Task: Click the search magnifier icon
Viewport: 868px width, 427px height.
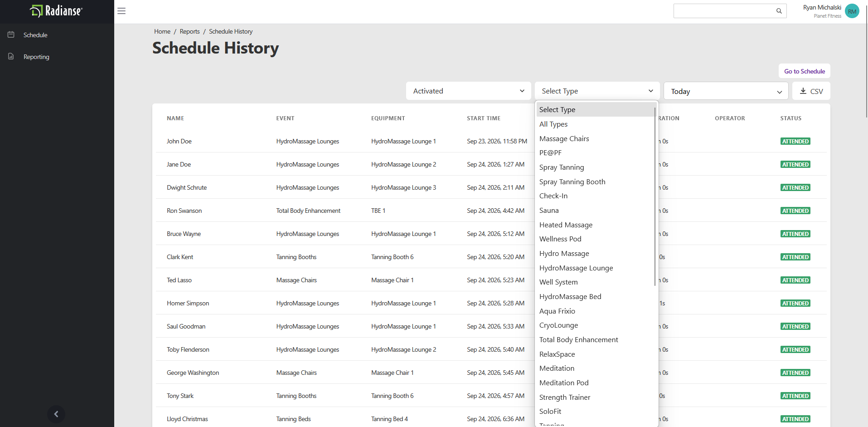Action: (779, 11)
